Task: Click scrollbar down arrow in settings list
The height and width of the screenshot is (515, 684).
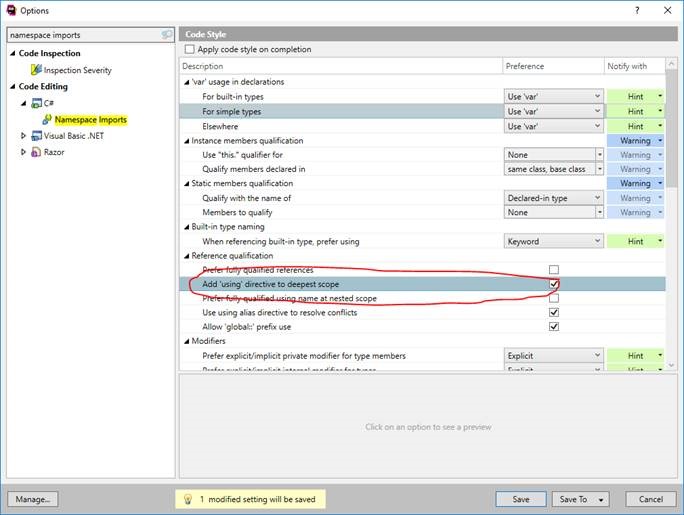Action: click(x=671, y=365)
